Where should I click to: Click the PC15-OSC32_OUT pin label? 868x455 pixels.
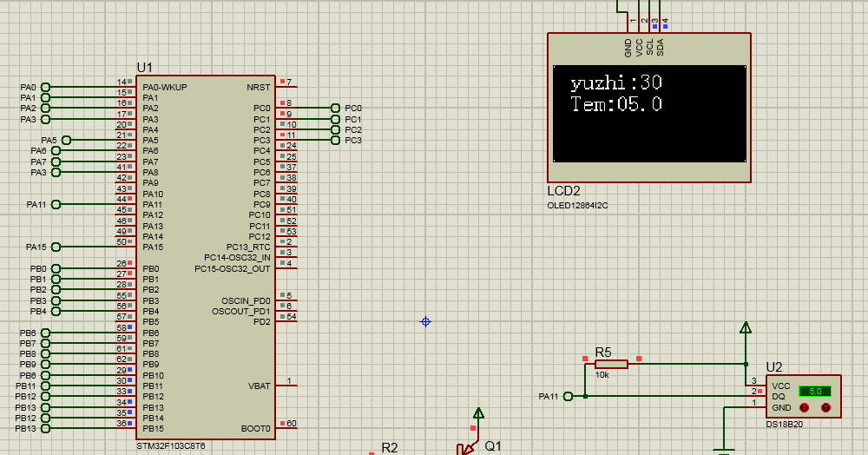coord(232,268)
